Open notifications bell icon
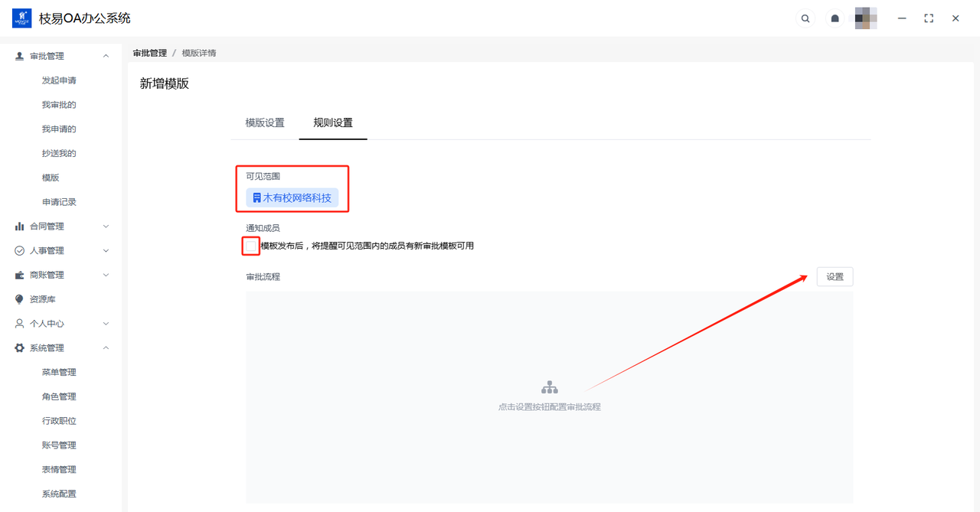The width and height of the screenshot is (980, 512). (835, 18)
